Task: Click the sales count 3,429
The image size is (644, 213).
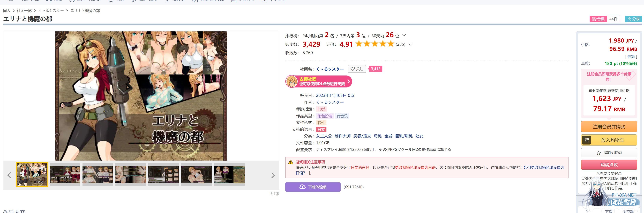Action: tap(311, 44)
